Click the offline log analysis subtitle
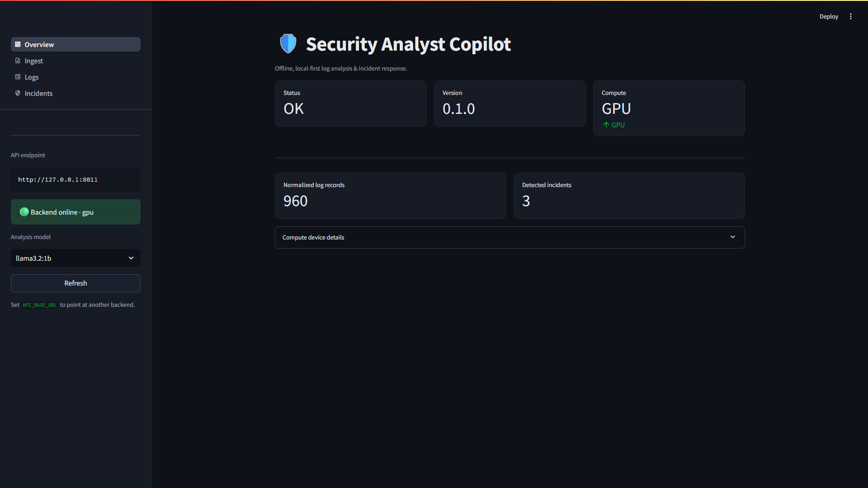The height and width of the screenshot is (488, 868). [x=341, y=68]
